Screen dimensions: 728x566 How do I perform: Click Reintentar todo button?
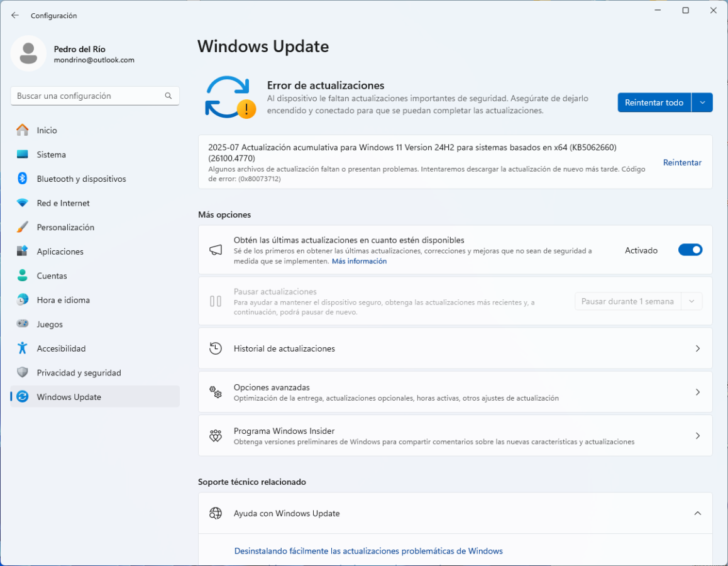[654, 103]
